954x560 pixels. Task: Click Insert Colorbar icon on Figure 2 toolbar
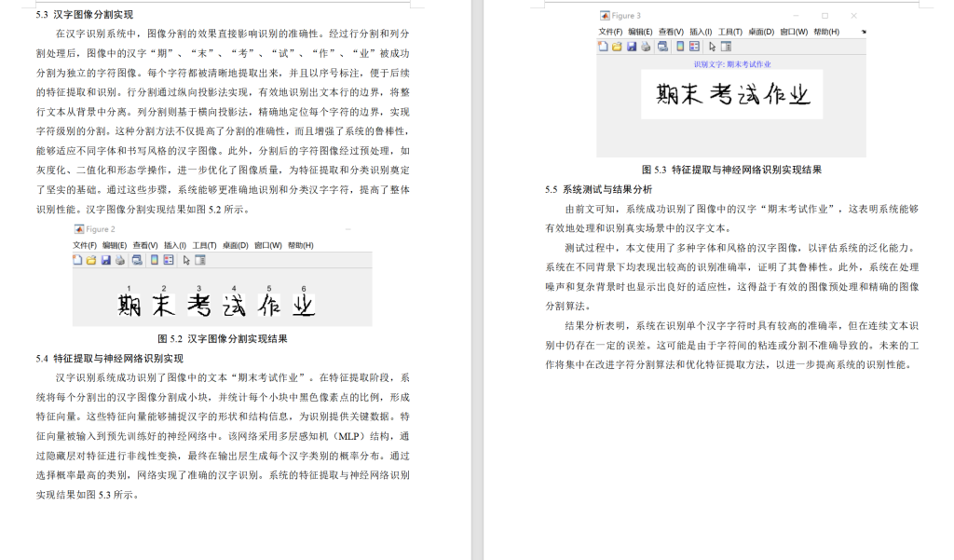point(154,260)
